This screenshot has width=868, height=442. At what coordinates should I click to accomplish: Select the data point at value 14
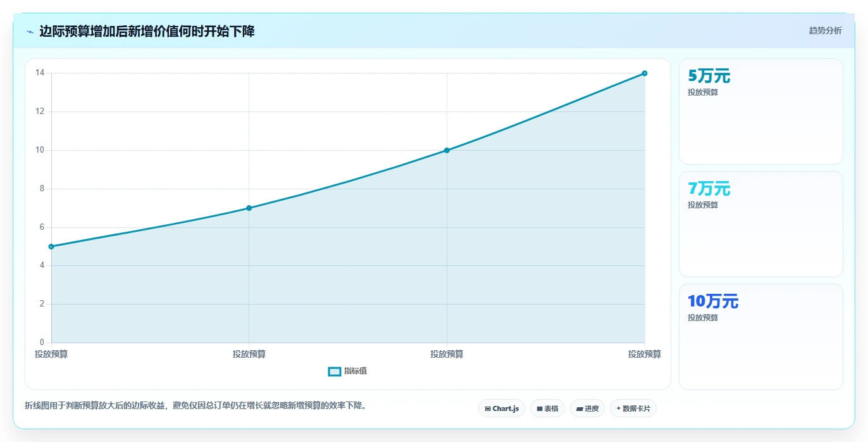tap(645, 73)
